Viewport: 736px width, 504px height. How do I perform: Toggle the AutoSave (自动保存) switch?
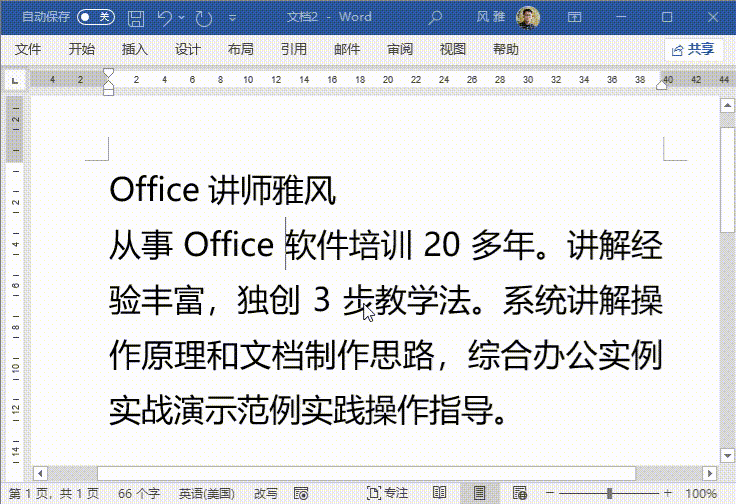[96, 17]
